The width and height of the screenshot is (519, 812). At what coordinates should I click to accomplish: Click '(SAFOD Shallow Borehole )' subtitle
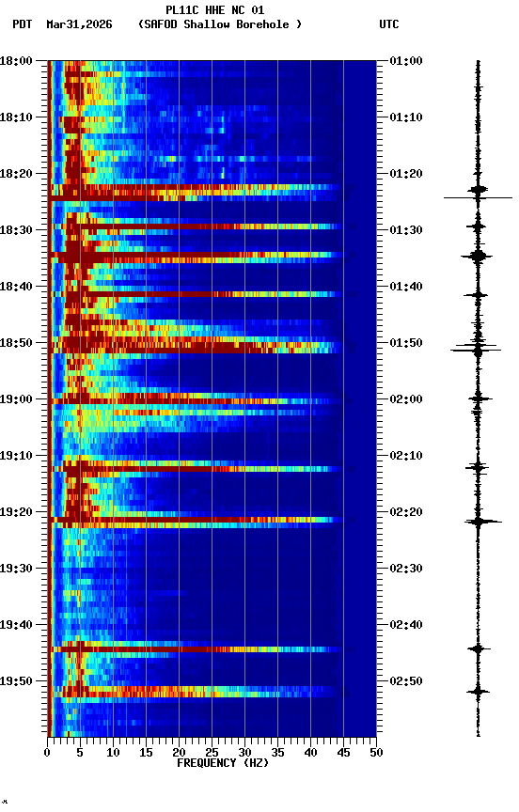(220, 24)
